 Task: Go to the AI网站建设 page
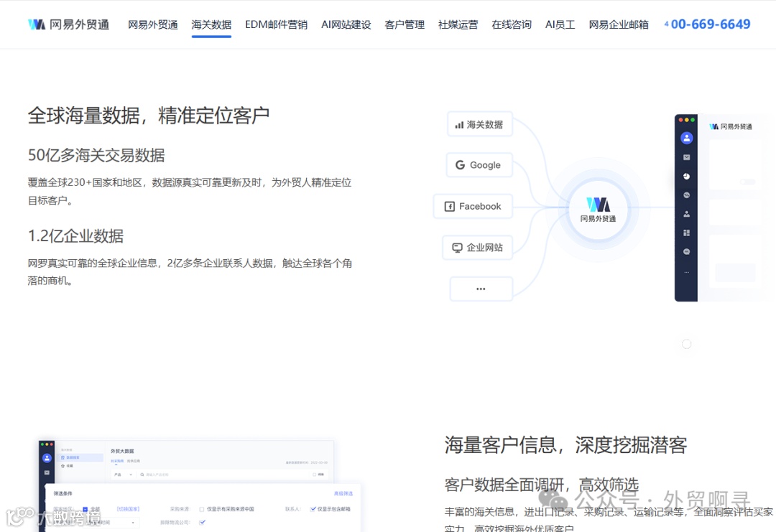pyautogui.click(x=346, y=24)
